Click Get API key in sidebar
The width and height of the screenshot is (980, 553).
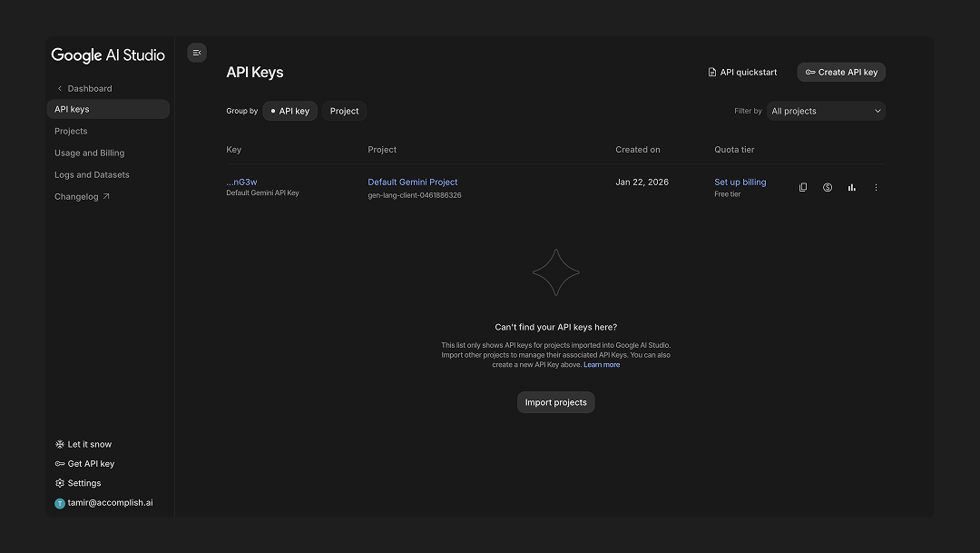(x=84, y=463)
